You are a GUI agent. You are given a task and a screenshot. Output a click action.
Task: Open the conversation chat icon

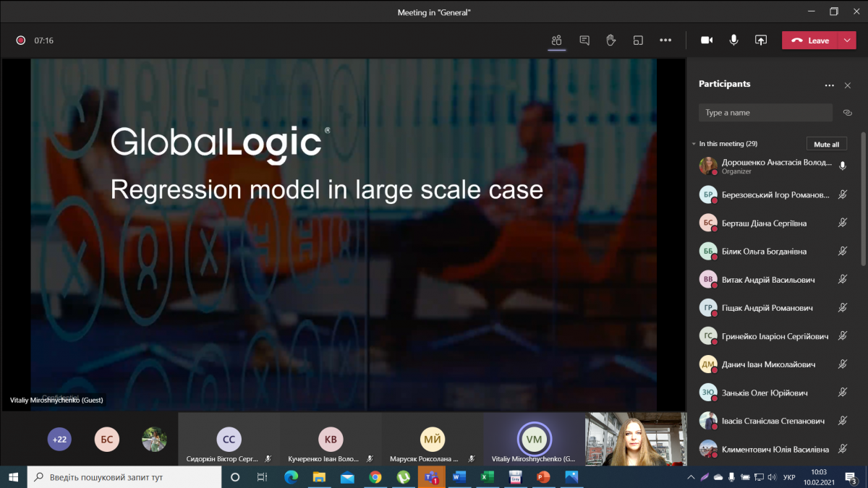click(584, 40)
